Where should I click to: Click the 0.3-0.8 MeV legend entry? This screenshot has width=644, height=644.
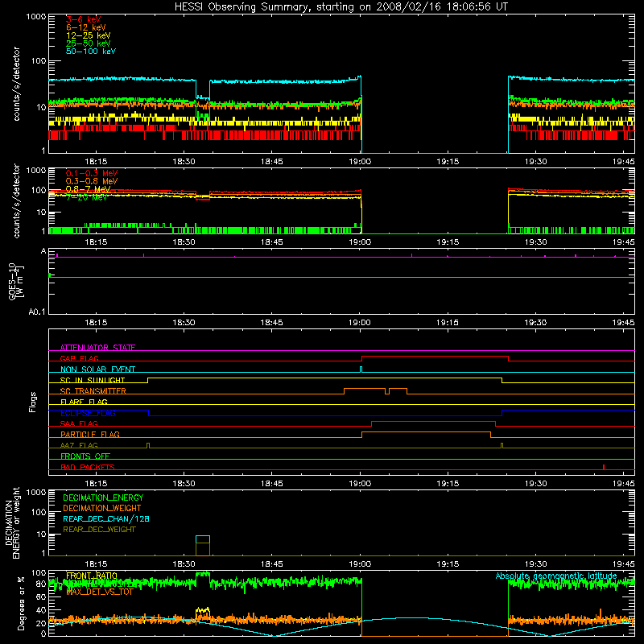(92, 181)
